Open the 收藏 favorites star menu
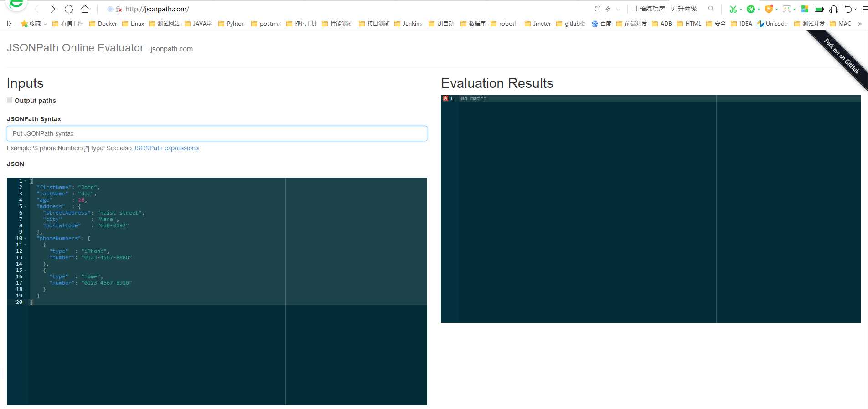This screenshot has height=409, width=868. coord(34,24)
